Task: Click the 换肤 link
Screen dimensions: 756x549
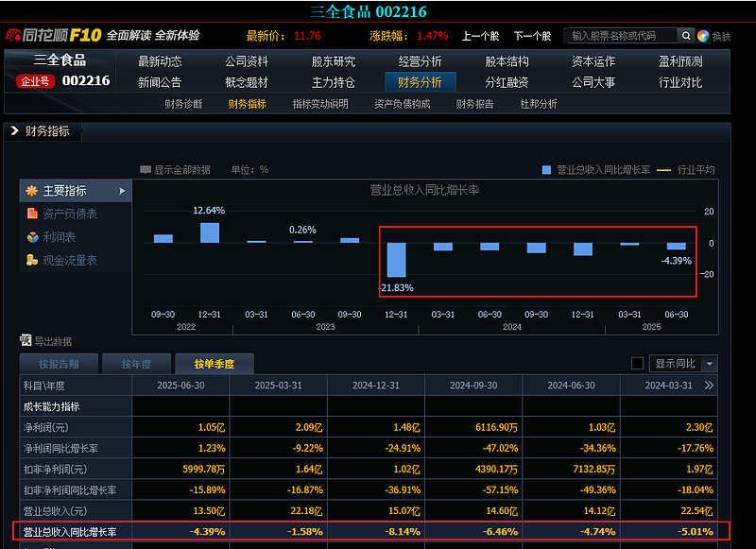Action: tap(721, 37)
